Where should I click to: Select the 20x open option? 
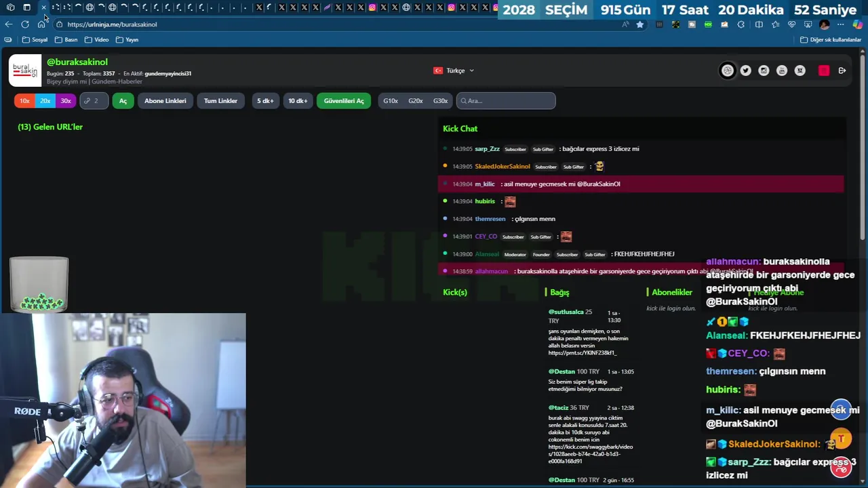point(45,101)
